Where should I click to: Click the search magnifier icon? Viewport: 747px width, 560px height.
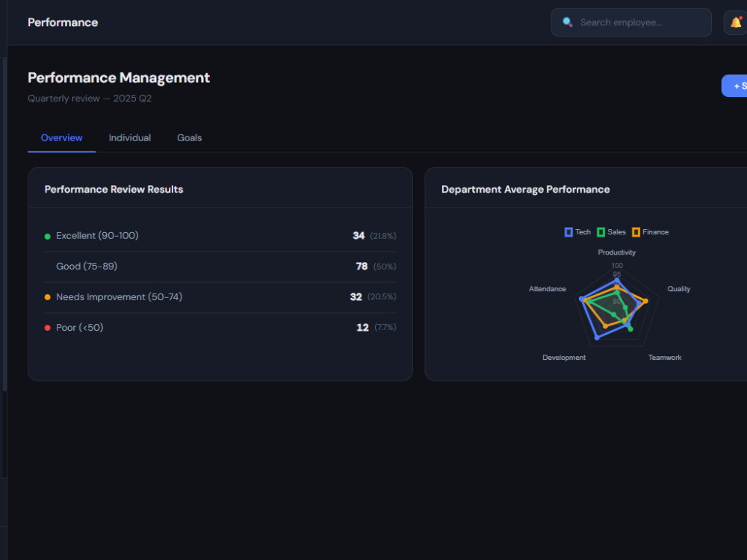[x=568, y=22]
